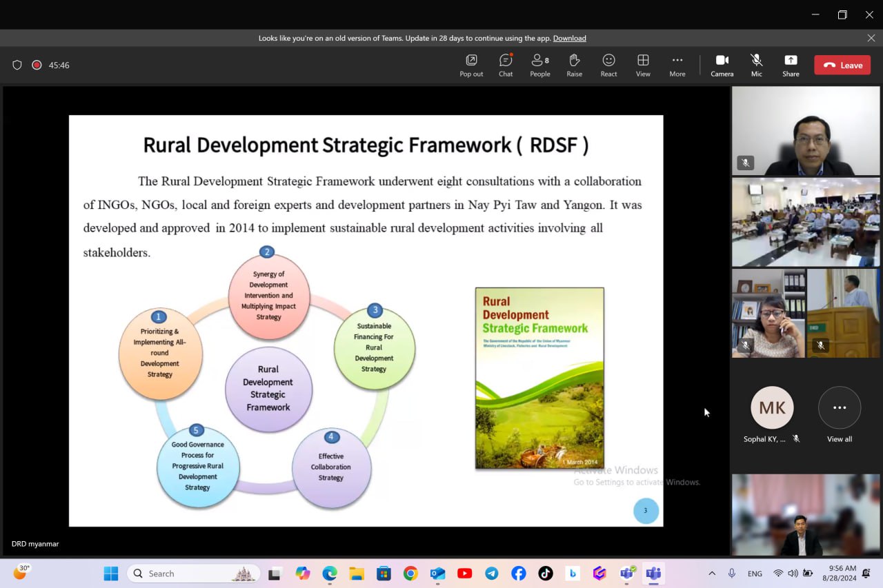Open the Chat panel
Image resolution: width=883 pixels, height=588 pixels.
(506, 65)
